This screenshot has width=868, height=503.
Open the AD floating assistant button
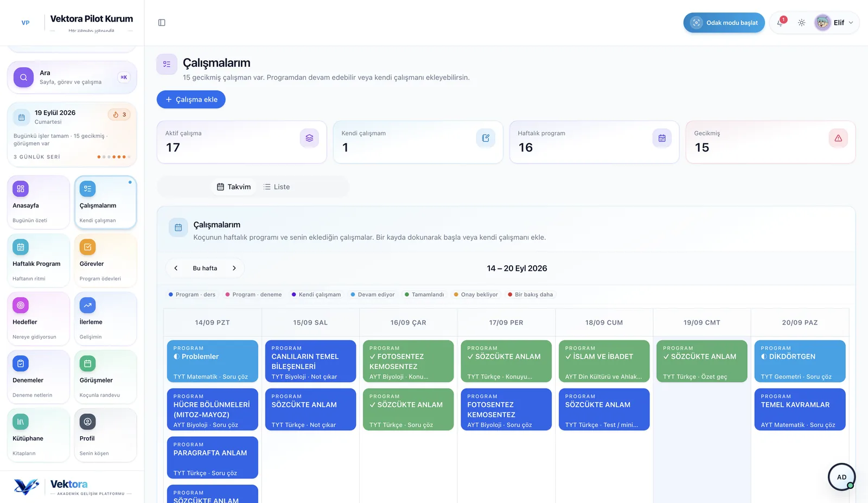coord(841,477)
